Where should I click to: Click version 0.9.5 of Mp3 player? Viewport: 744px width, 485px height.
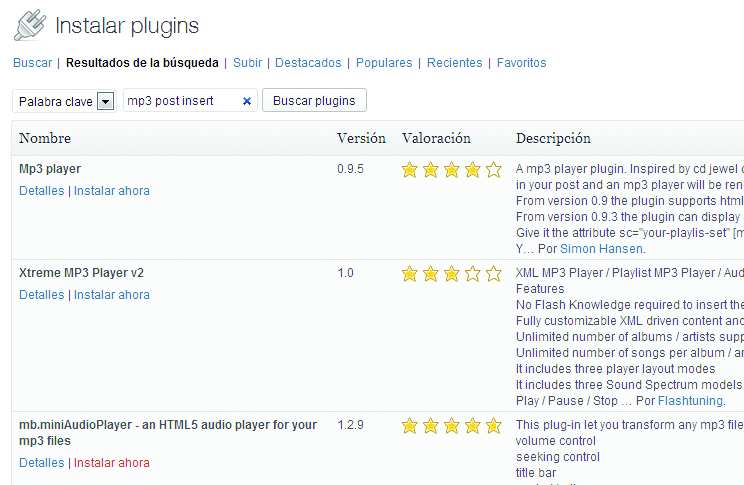(350, 169)
